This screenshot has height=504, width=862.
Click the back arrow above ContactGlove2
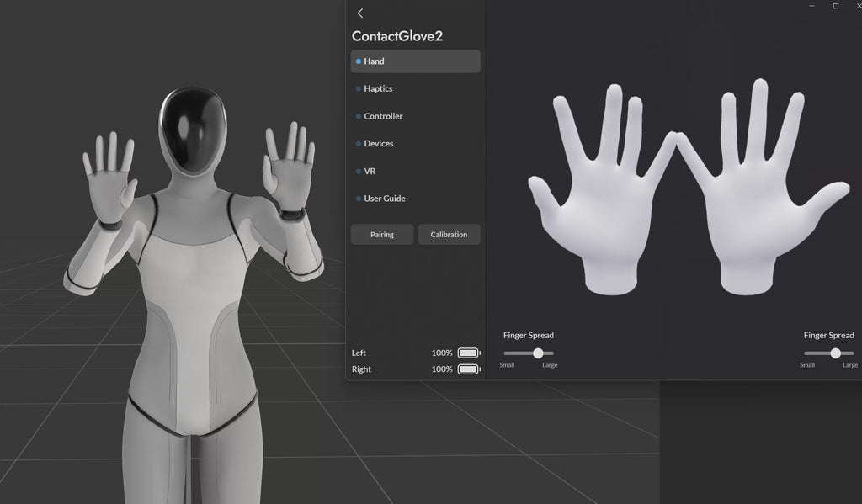pos(360,13)
